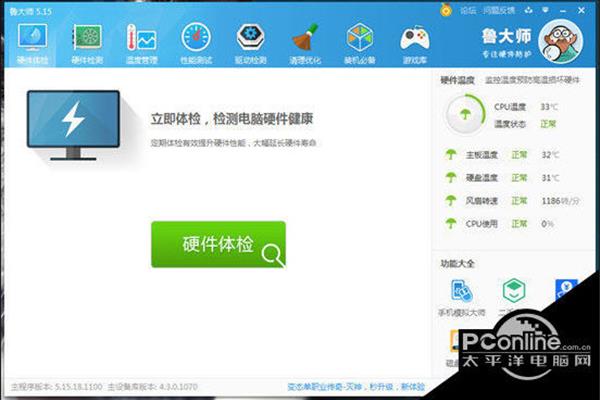Click the 鲁大师 mascot avatar

coord(561,41)
